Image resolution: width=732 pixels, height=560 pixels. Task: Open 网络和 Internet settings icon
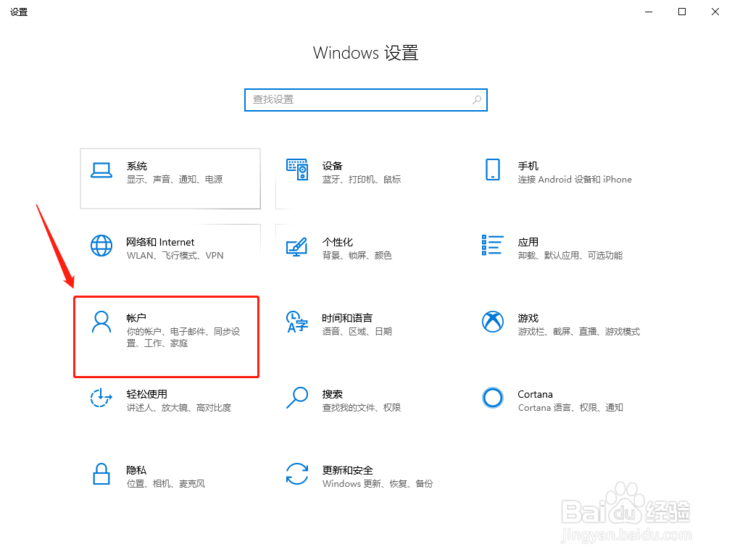[x=101, y=246]
